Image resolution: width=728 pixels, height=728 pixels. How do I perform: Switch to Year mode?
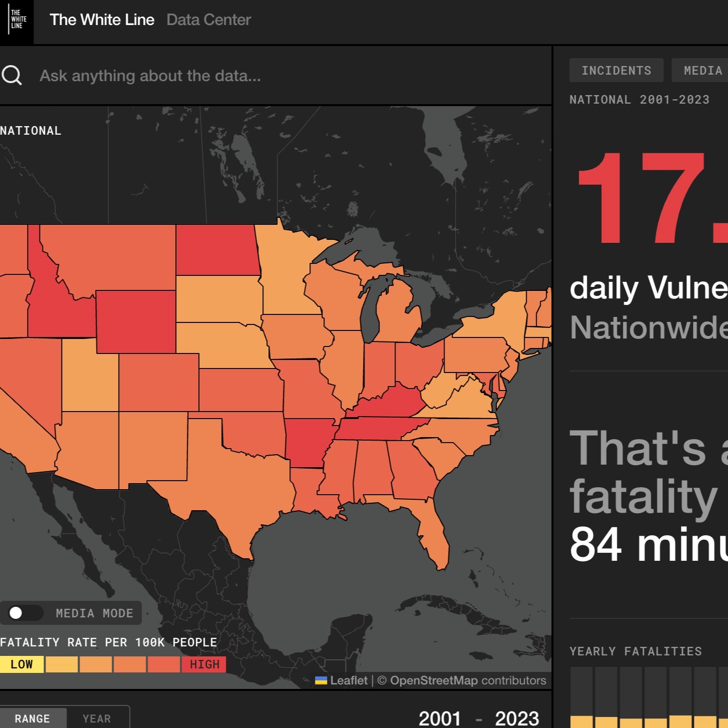97,718
